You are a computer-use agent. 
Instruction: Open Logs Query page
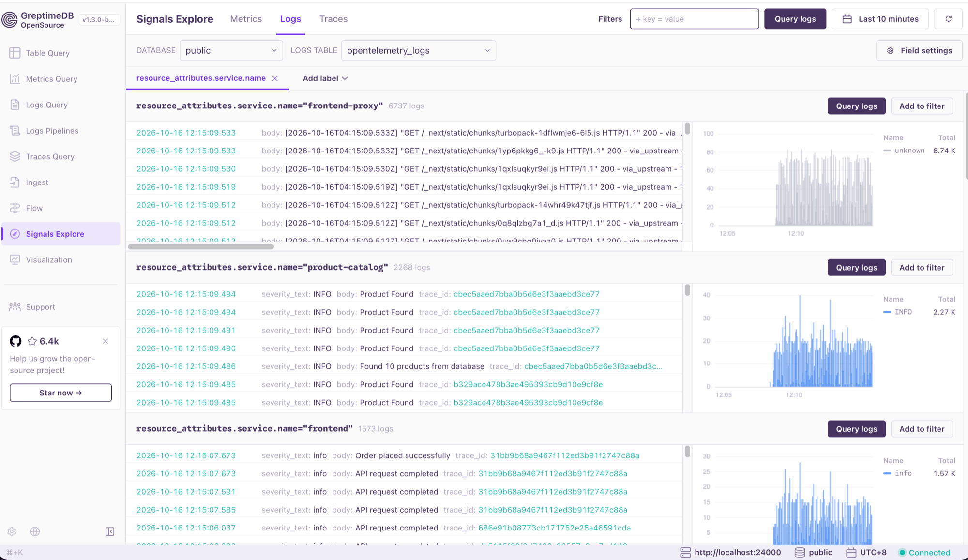46,105
